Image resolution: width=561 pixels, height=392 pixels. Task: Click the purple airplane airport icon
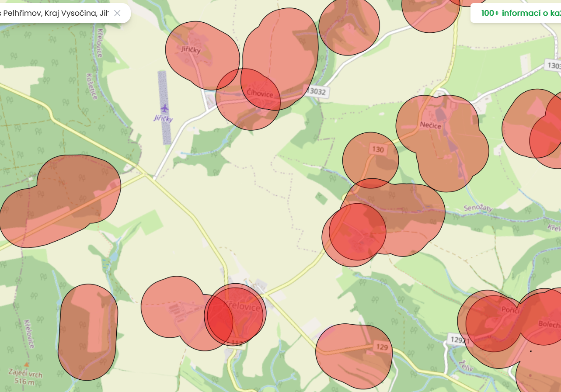pos(164,108)
